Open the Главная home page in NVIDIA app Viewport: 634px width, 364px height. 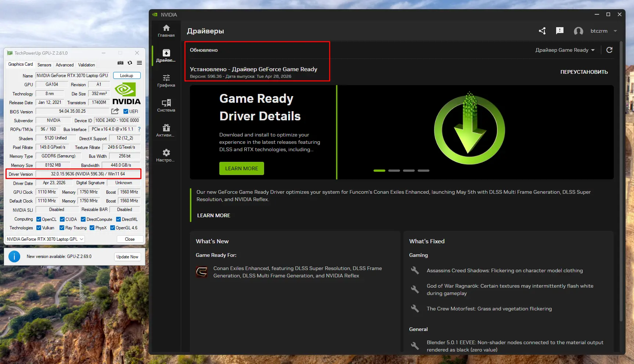(166, 31)
